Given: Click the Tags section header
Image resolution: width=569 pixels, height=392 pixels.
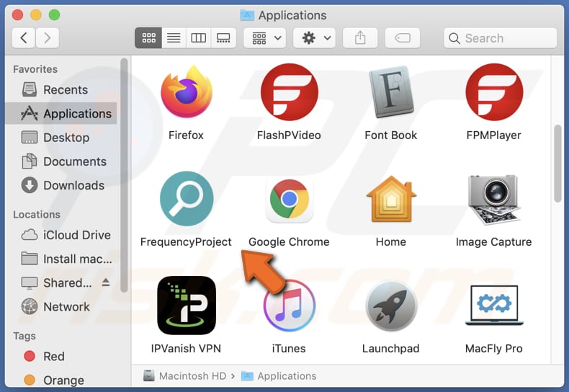Looking at the screenshot, I should (x=24, y=336).
